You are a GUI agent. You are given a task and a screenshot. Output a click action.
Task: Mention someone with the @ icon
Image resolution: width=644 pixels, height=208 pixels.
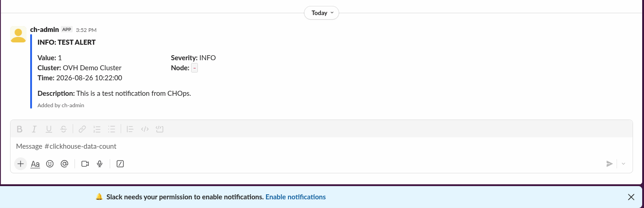(x=64, y=164)
